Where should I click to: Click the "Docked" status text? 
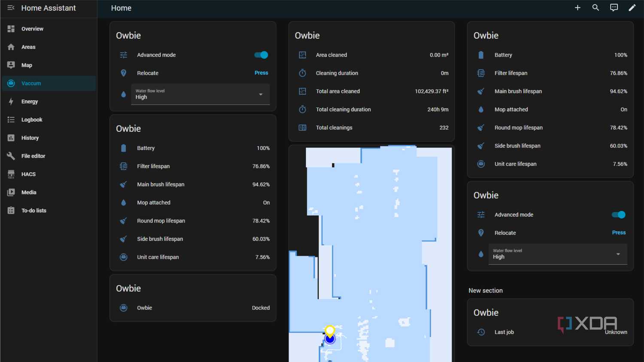(261, 308)
